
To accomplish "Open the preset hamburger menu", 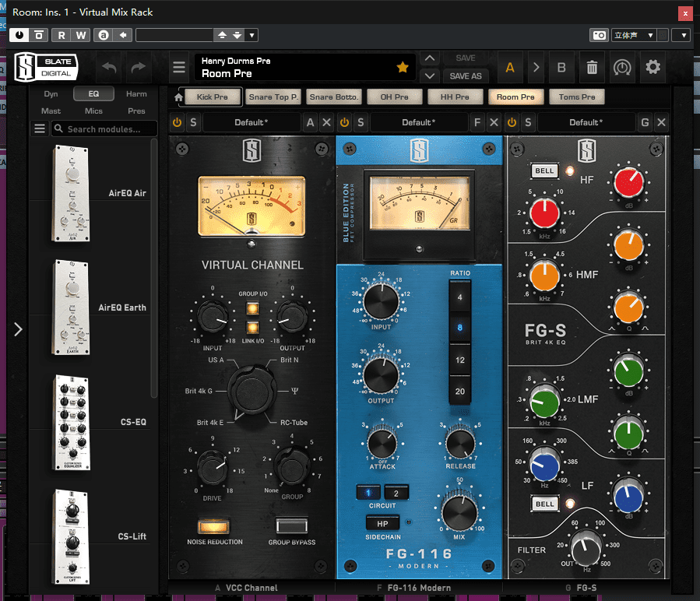I will (179, 68).
